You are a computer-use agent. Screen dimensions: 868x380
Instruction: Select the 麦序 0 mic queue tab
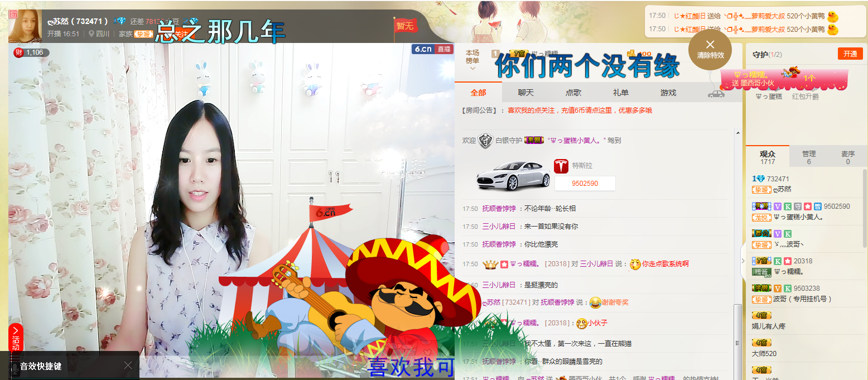[848, 157]
